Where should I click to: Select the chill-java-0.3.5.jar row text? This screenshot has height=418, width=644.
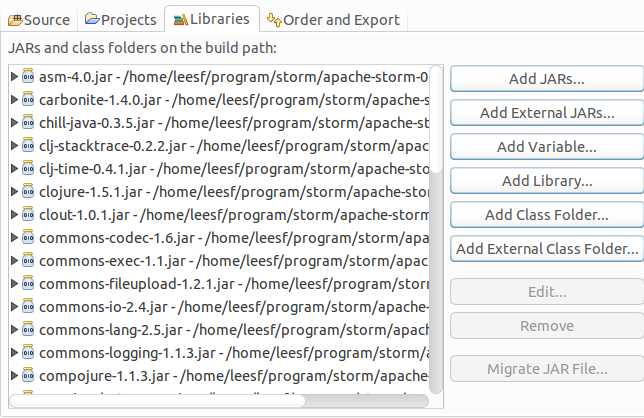[234, 122]
